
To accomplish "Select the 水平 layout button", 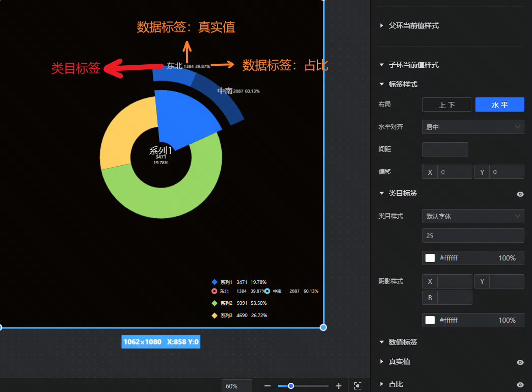I will pyautogui.click(x=499, y=104).
